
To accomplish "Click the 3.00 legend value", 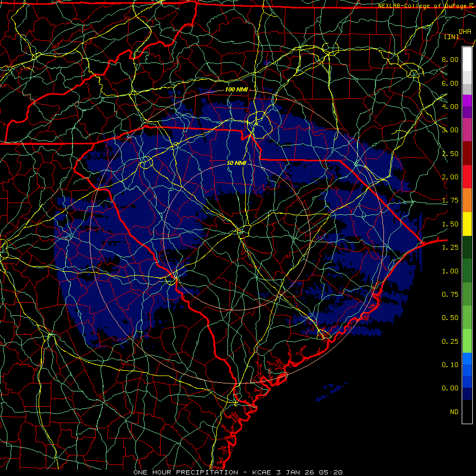I will pos(450,130).
